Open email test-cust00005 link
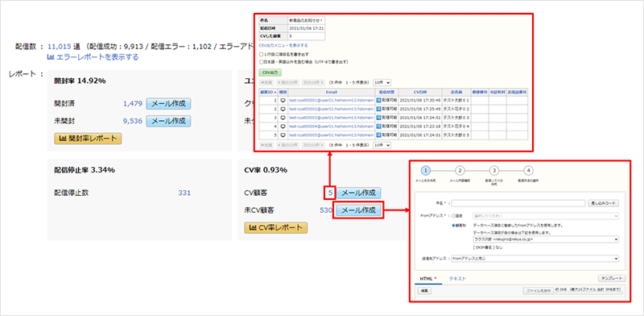 click(x=331, y=135)
